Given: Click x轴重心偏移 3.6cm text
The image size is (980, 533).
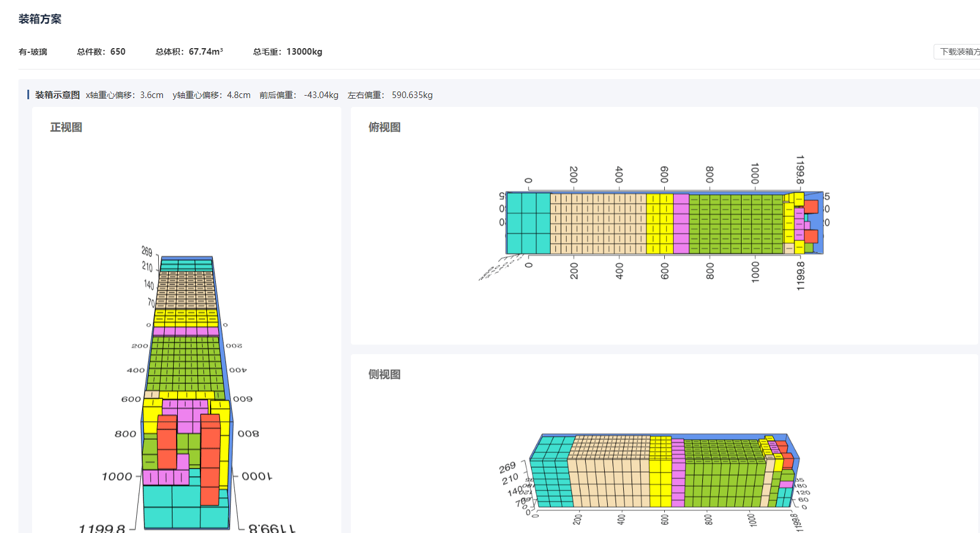Looking at the screenshot, I should click(x=124, y=95).
